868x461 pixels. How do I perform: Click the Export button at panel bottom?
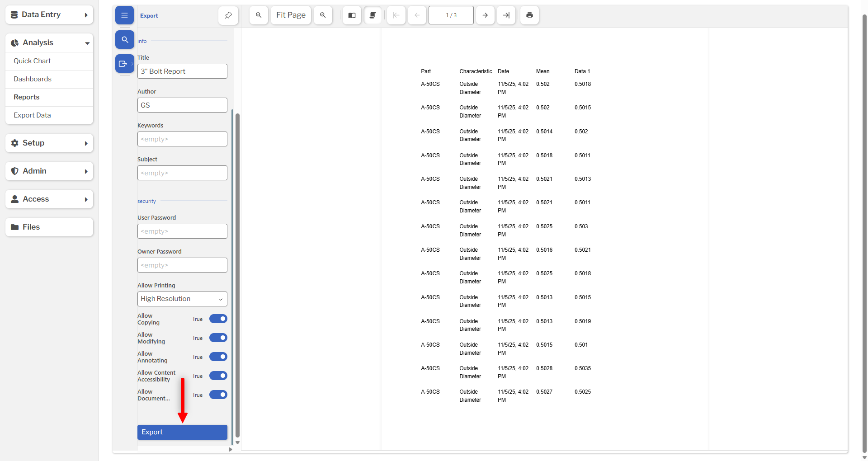tap(182, 432)
